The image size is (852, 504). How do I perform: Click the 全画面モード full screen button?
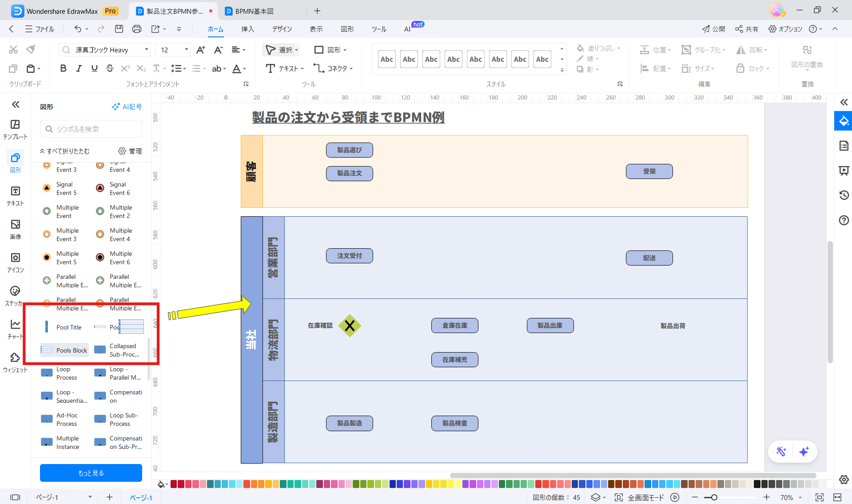[x=640, y=497]
